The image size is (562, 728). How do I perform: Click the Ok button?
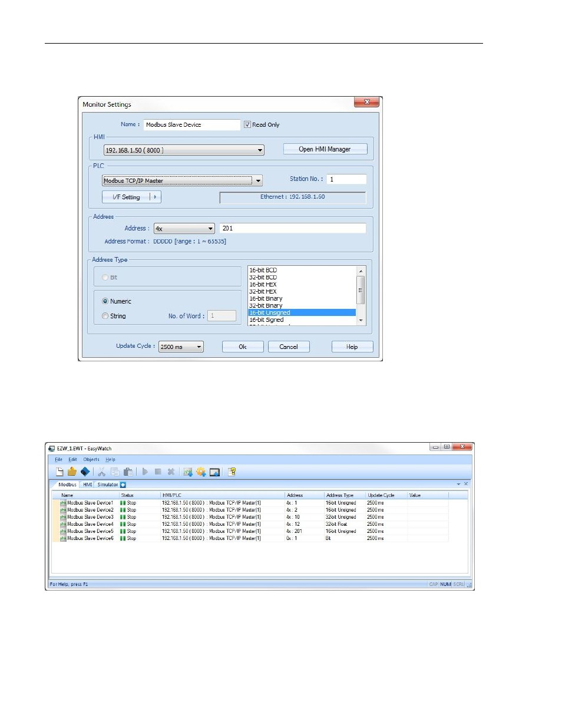pos(243,347)
